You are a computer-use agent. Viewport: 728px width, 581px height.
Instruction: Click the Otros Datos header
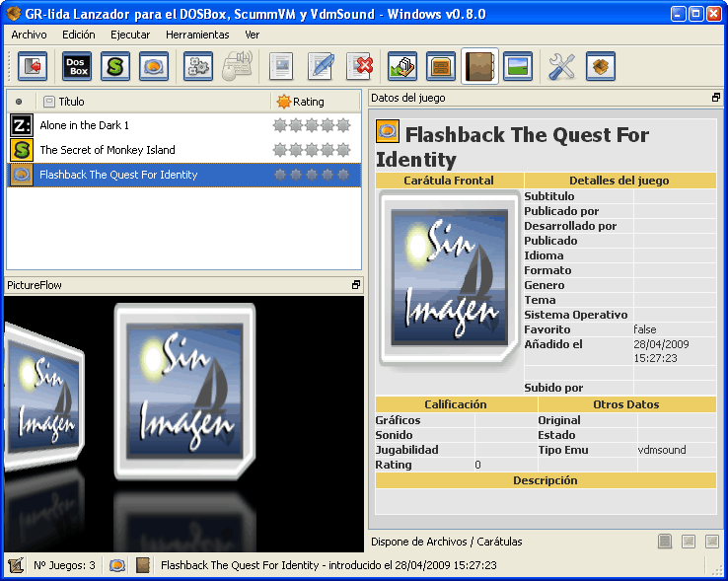click(x=626, y=404)
